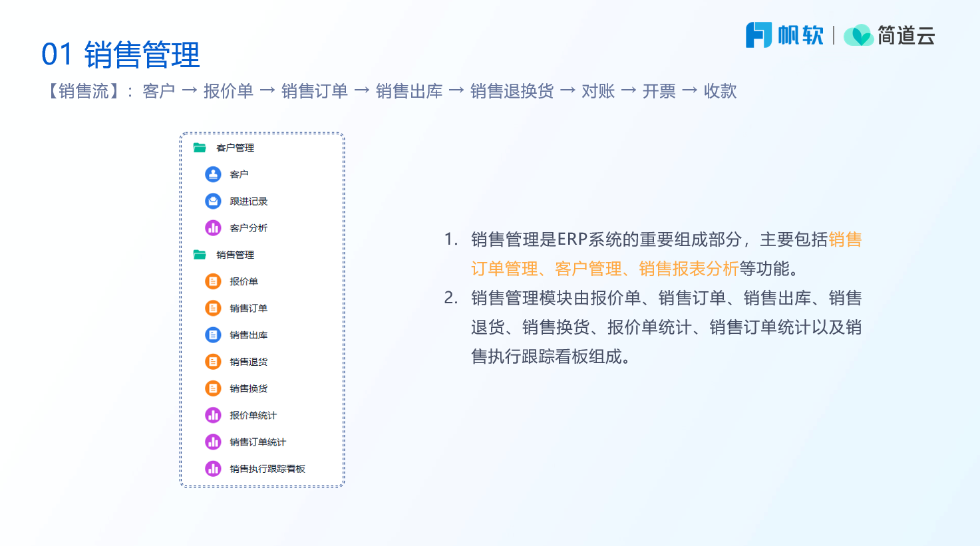The image size is (980, 546).
Task: Collapse the 销售管理 folder label
Action: (235, 255)
